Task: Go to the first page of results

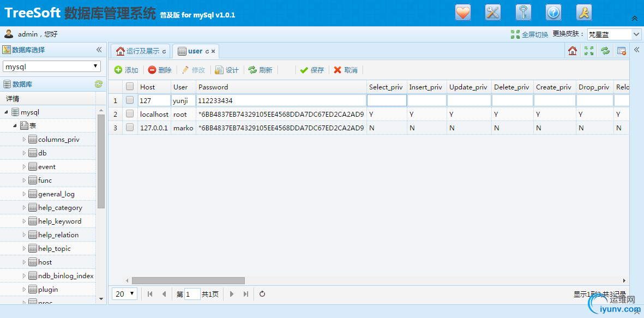Action: point(150,294)
